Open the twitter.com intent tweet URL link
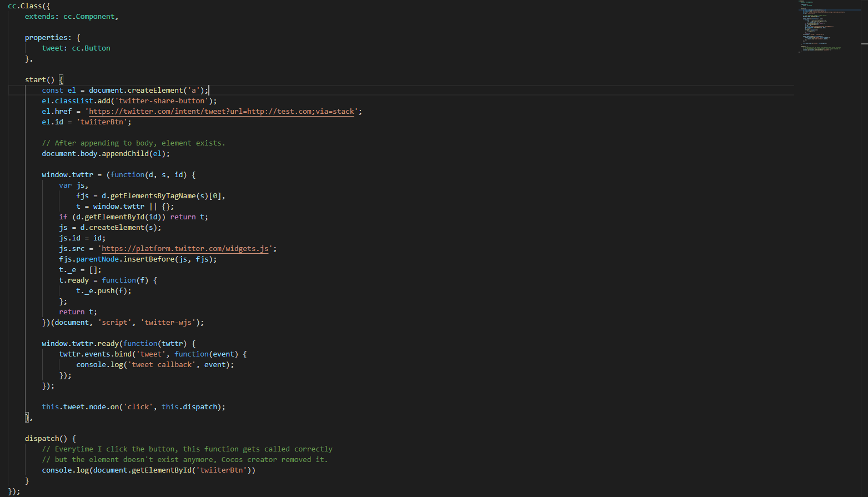This screenshot has width=868, height=497. (221, 112)
